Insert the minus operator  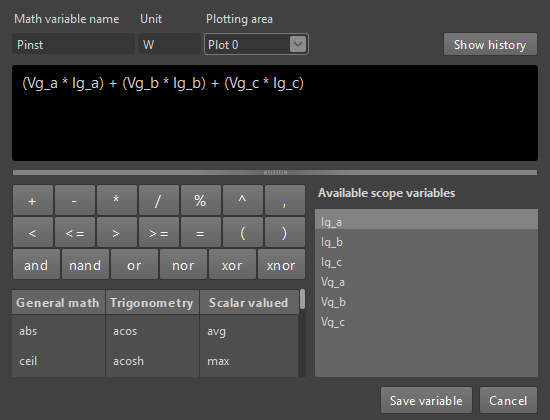75,200
